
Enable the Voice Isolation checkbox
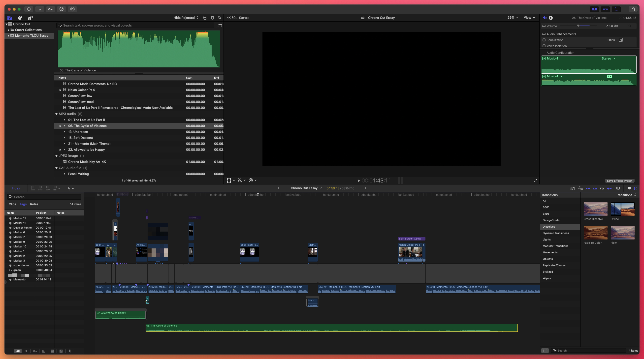point(544,46)
